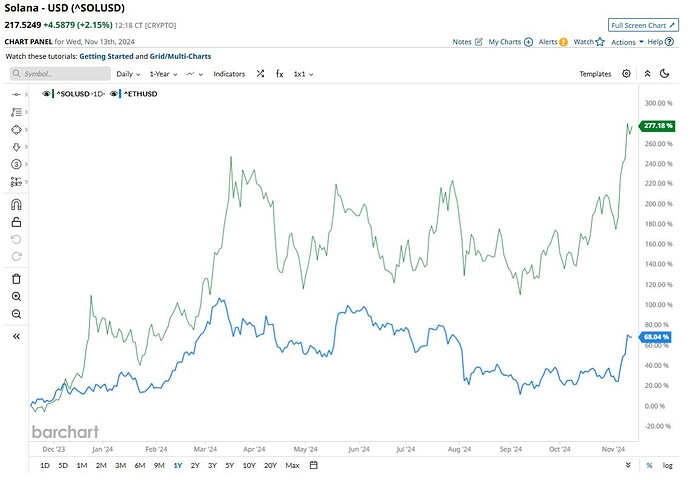Viewport: 690px width, 480px height.
Task: Open the compare symbols icon
Action: pos(260,74)
